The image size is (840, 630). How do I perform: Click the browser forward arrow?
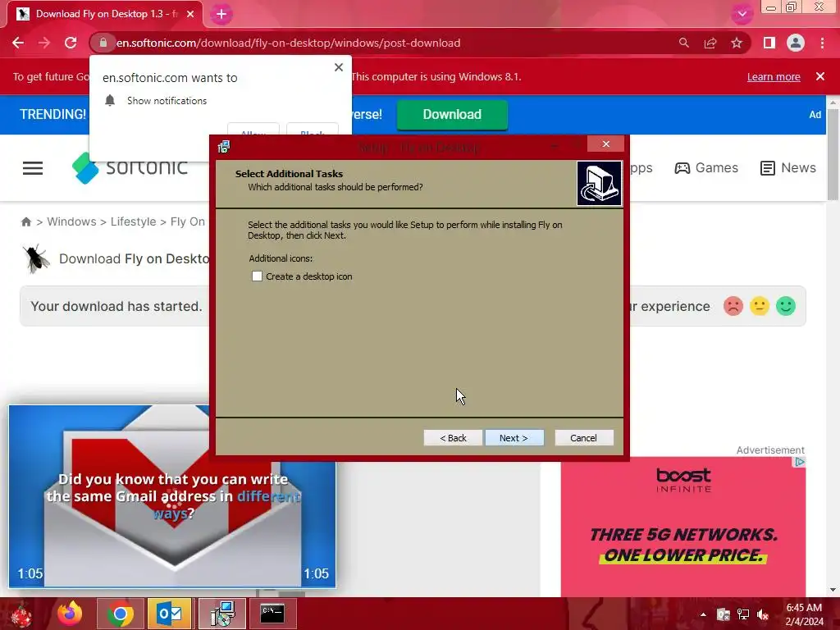[44, 43]
